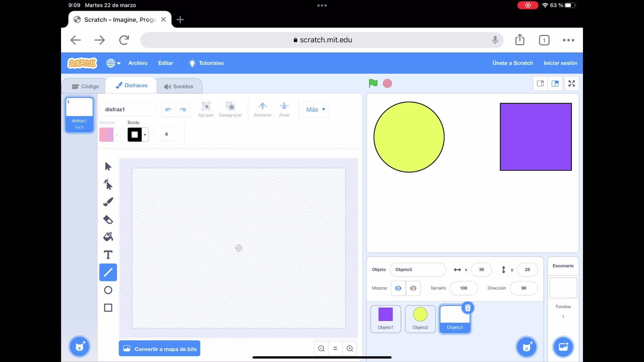The image size is (644, 362).
Task: Open the Archivo menu
Action: click(x=138, y=63)
